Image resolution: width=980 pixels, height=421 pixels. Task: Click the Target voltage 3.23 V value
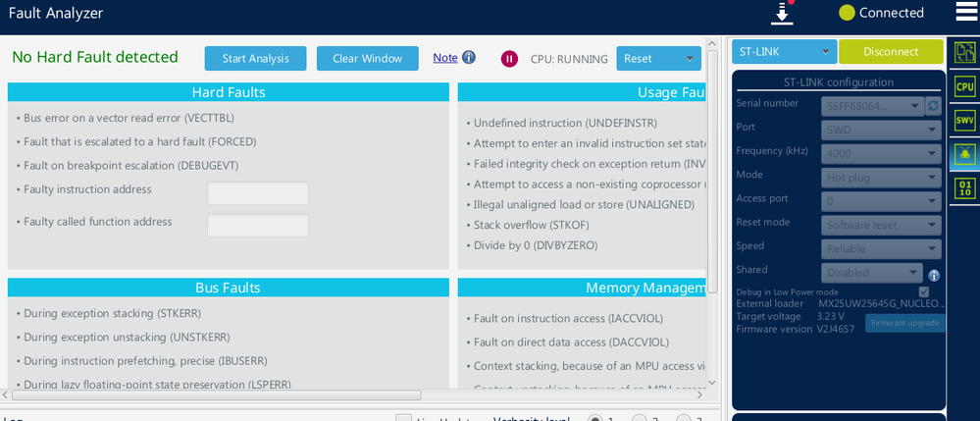pos(831,316)
